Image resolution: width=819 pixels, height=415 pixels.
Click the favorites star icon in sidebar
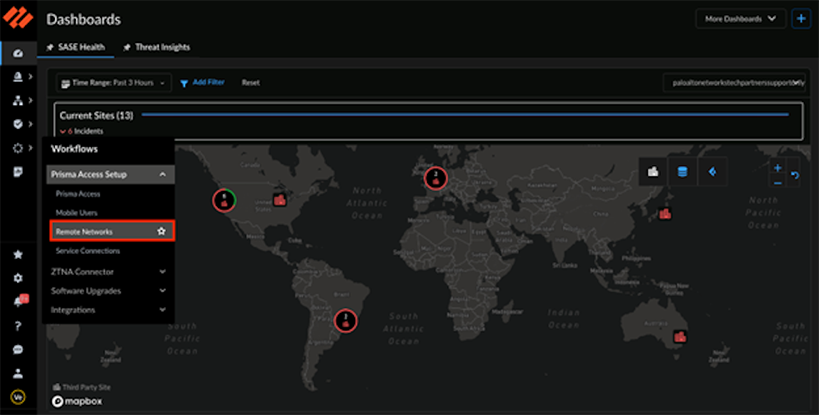coord(17,255)
